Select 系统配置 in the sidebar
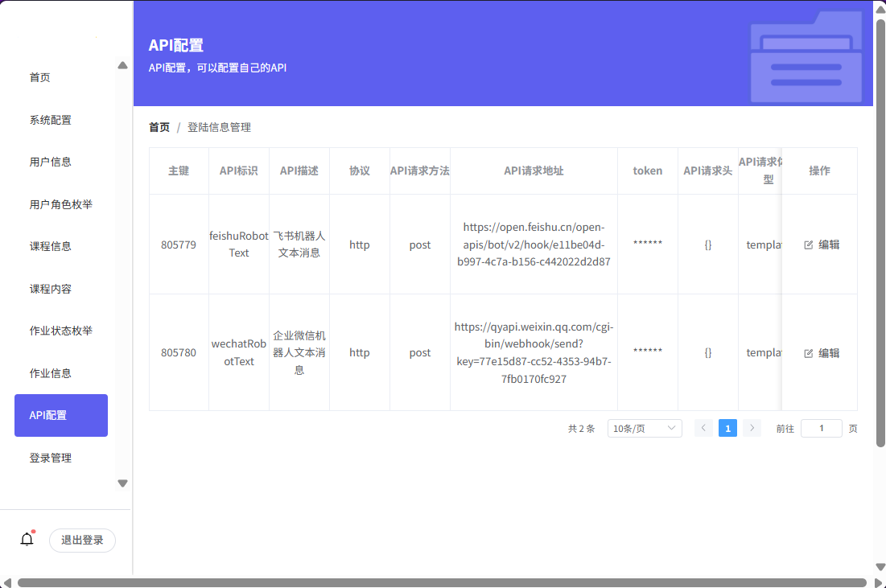This screenshot has width=886, height=588. click(x=50, y=119)
